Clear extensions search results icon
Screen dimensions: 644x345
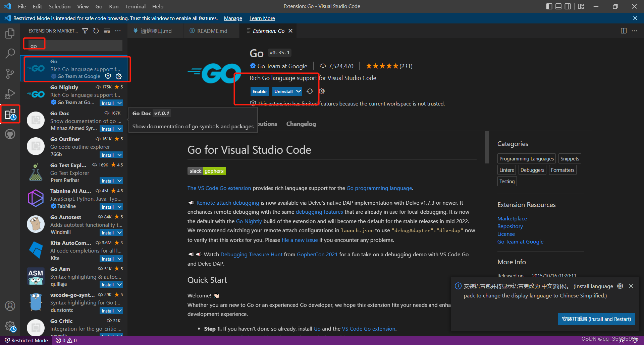pyautogui.click(x=107, y=31)
